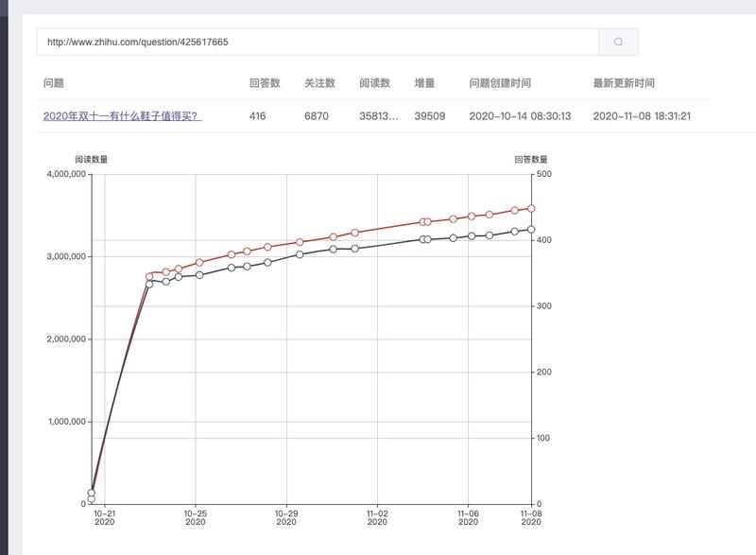Click the first data point near the chart origin
This screenshot has height=555, width=756.
click(90, 493)
